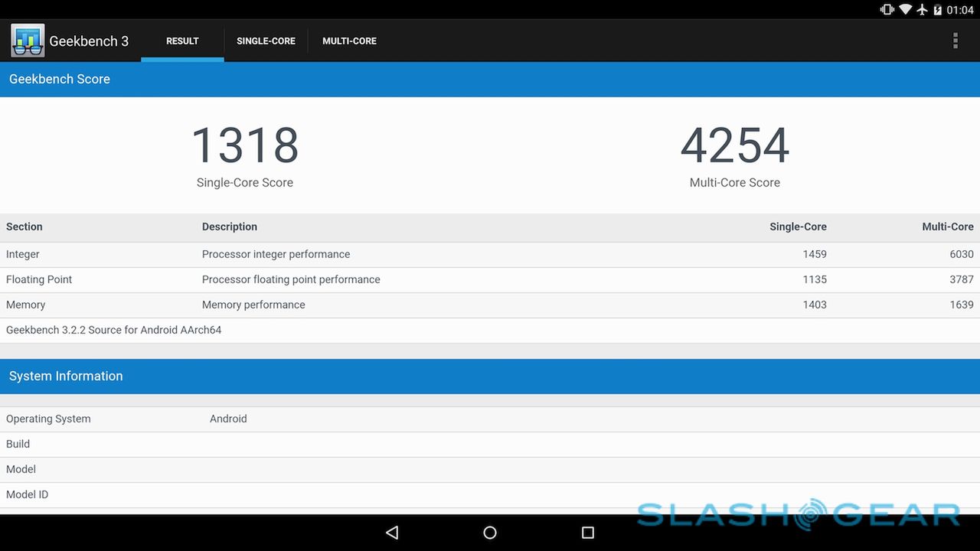Tap the Multi-Core Score label
This screenshot has width=980, height=551.
[x=735, y=182]
